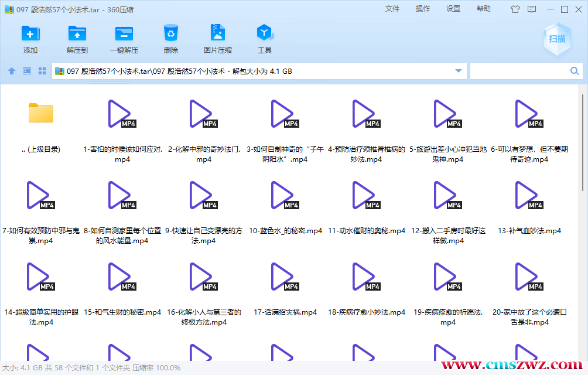Click the feedback message icon in titlebar
588x375 pixels.
[532, 9]
